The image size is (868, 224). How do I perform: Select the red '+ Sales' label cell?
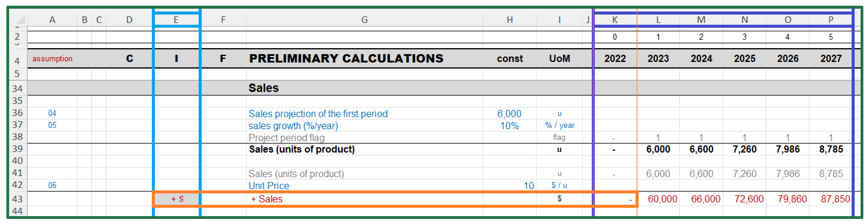coord(267,199)
